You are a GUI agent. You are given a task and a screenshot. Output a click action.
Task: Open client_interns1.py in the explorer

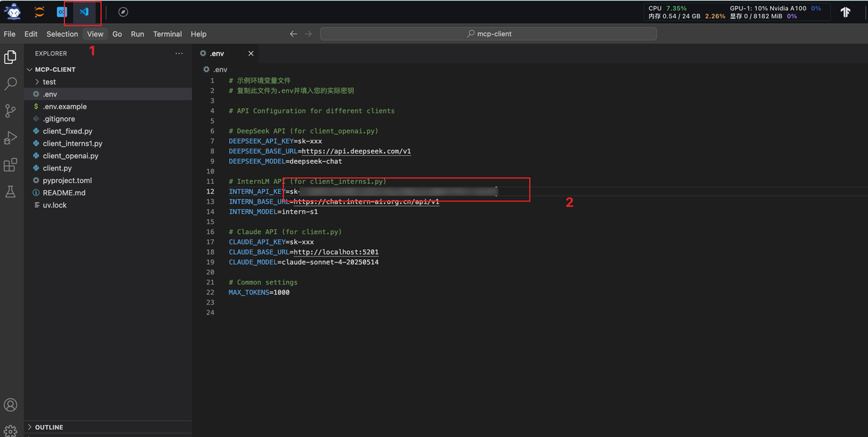(73, 143)
